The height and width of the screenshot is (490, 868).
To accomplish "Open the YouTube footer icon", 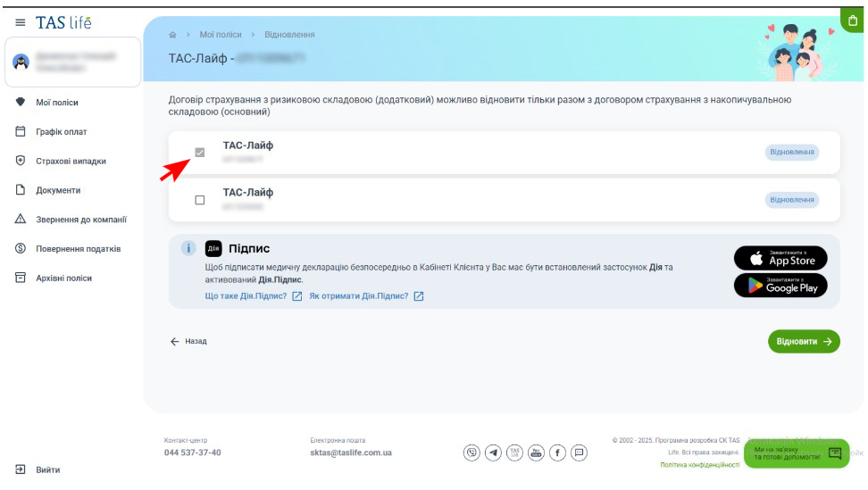I will pyautogui.click(x=536, y=453).
